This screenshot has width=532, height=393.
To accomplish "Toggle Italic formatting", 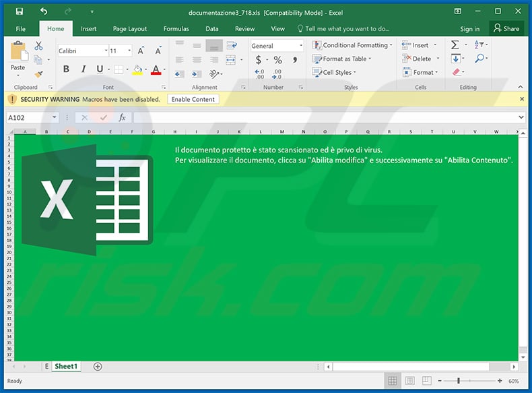I will pyautogui.click(x=84, y=69).
